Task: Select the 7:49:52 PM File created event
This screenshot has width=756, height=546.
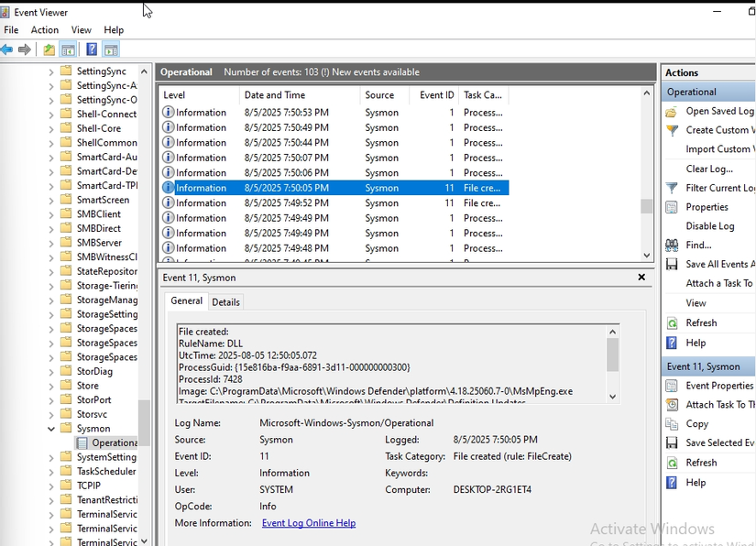Action: click(334, 202)
